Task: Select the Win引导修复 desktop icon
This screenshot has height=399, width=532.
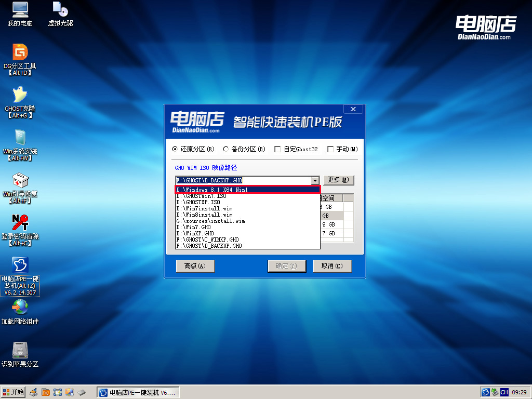Action: (x=20, y=180)
